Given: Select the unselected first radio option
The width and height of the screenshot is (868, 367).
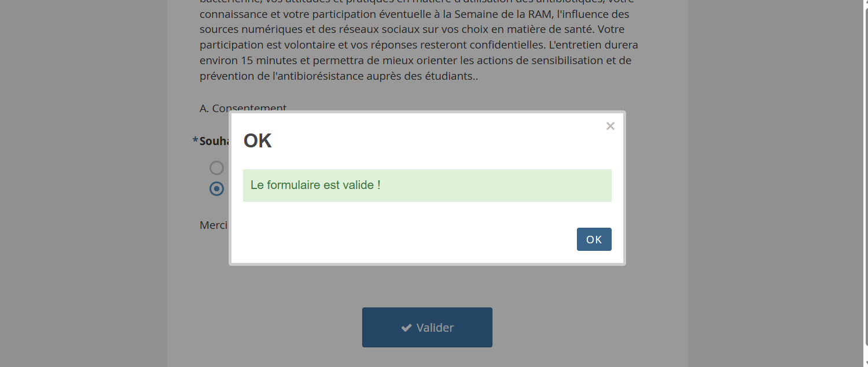Looking at the screenshot, I should tap(216, 168).
